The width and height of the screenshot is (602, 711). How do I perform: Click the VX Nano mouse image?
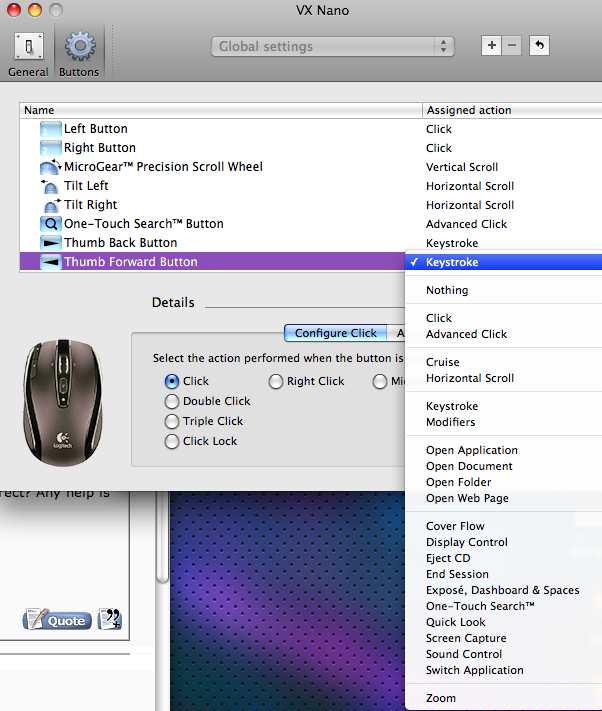tap(63, 403)
